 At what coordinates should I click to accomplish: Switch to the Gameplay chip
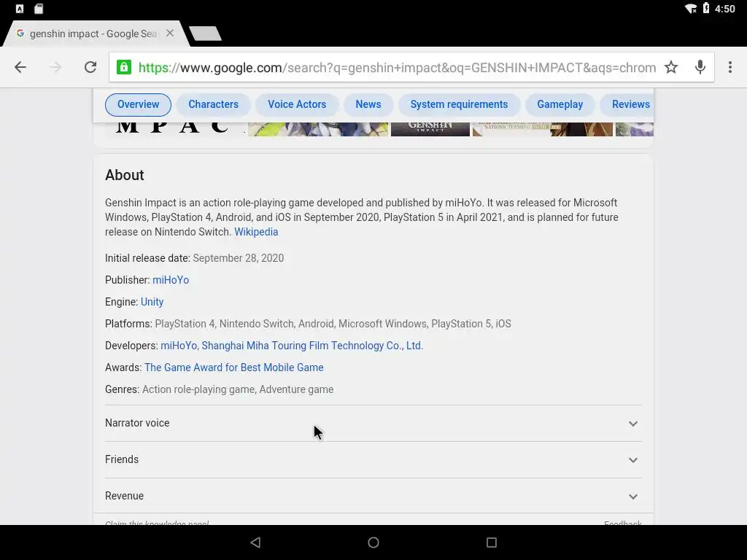click(x=560, y=105)
